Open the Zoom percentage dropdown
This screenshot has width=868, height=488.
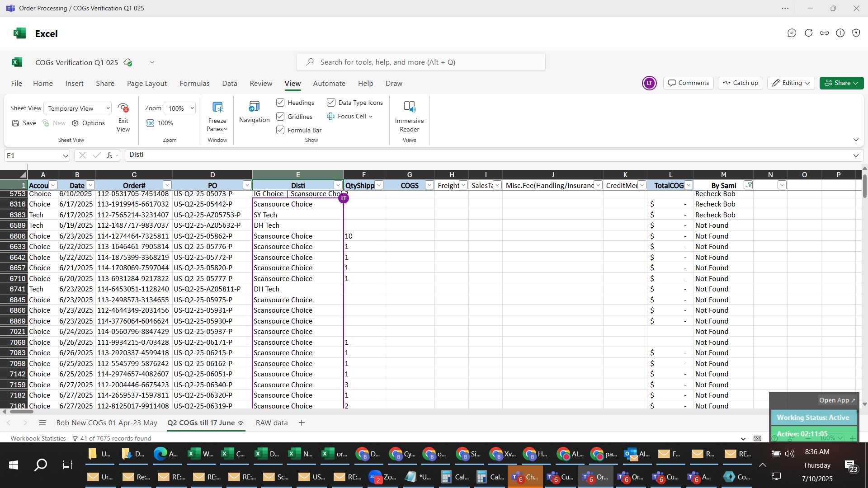(180, 108)
